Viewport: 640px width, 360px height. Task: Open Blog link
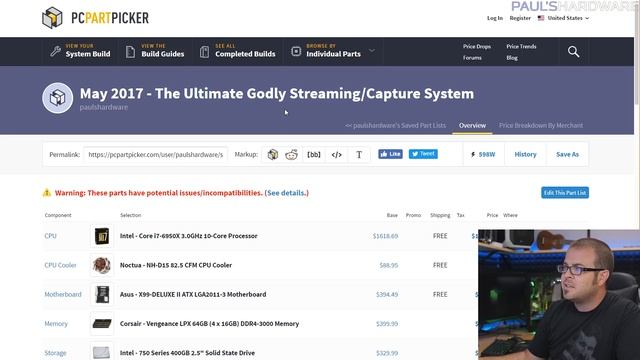(x=512, y=58)
